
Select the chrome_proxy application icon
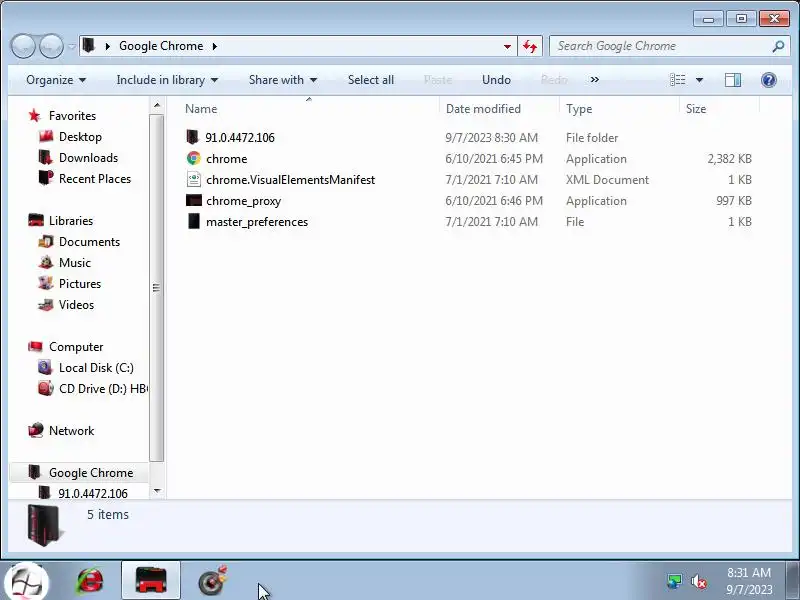(x=193, y=201)
